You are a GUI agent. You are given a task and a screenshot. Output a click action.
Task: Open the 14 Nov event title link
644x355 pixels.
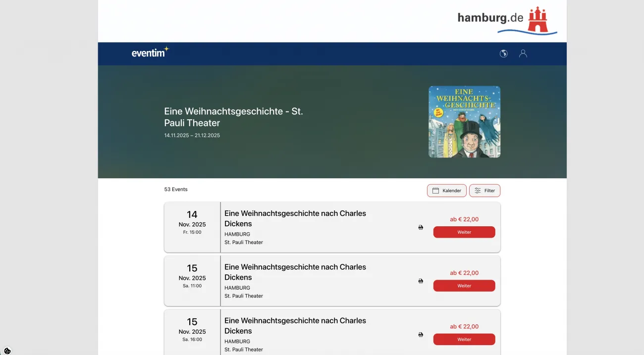295,218
